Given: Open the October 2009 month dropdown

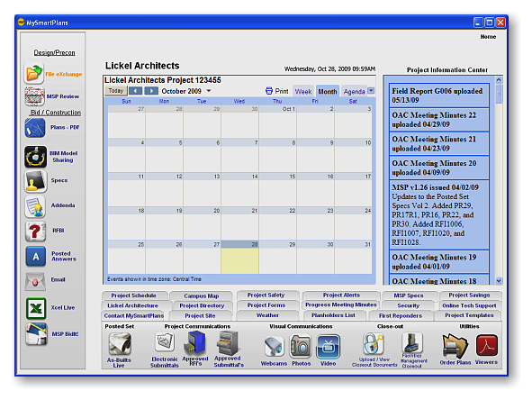Looking at the screenshot, I should 209,91.
